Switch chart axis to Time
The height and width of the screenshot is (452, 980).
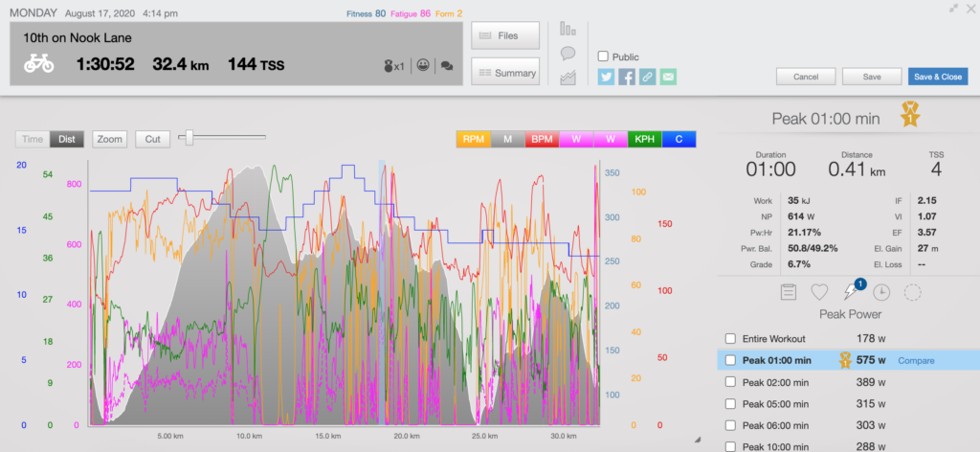tap(33, 139)
